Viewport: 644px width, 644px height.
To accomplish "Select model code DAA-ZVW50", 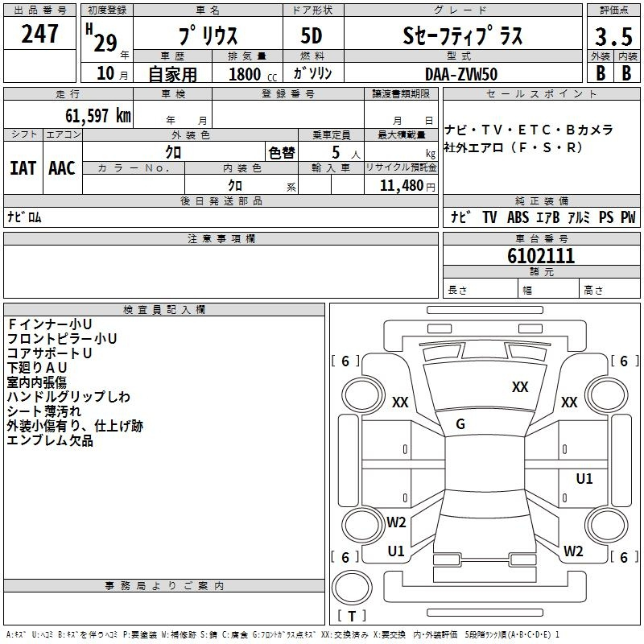I will (x=461, y=74).
